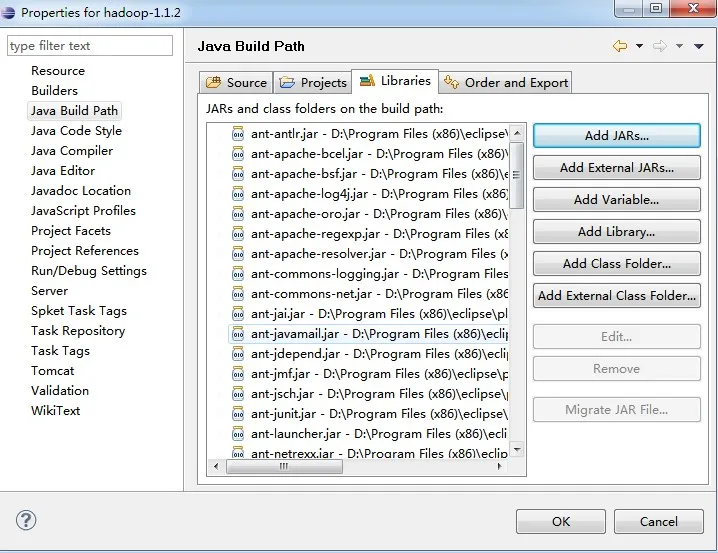Open help via the question mark icon
This screenshot has width=718, height=553.
tap(26, 520)
